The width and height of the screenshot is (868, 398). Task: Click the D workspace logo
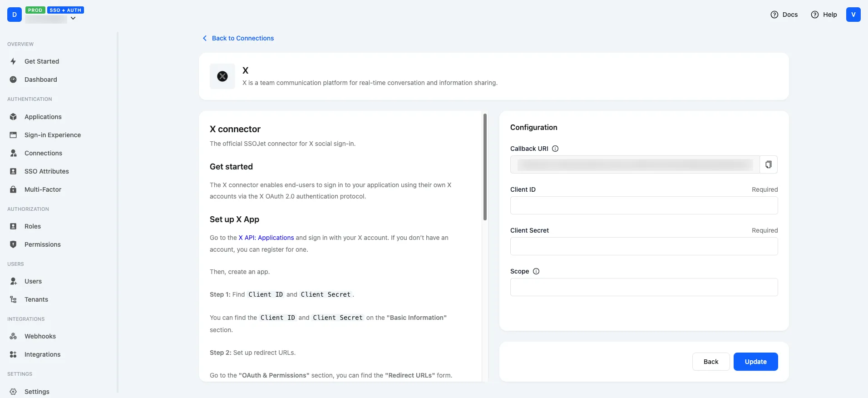[15, 15]
